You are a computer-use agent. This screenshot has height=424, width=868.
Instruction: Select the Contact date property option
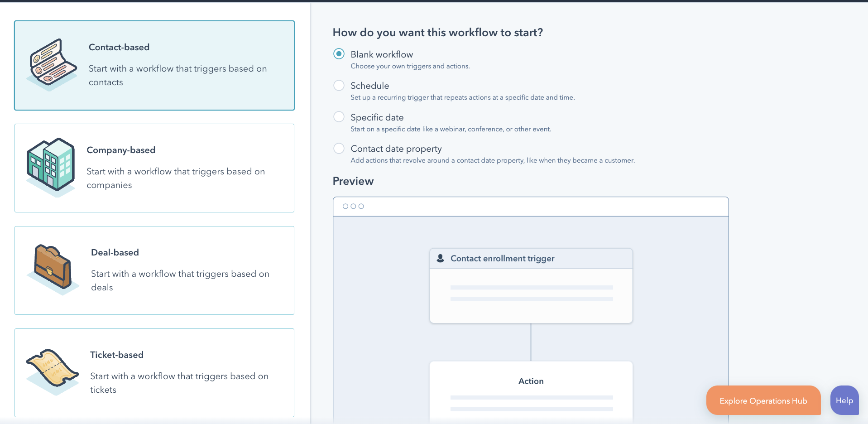[x=339, y=148]
